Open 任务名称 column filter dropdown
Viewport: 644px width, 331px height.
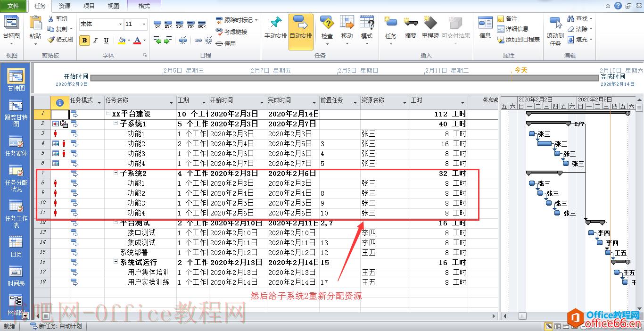171,102
